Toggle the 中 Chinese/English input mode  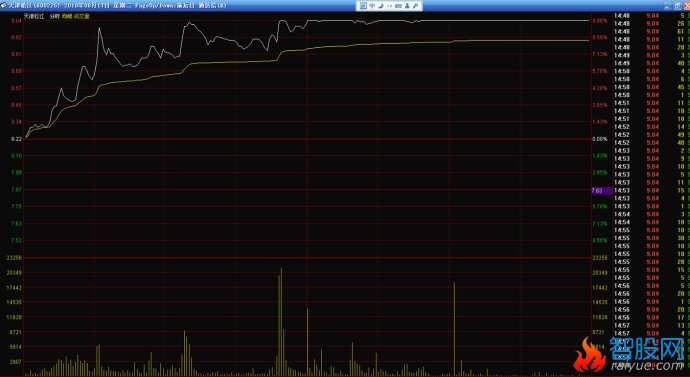coord(372,6)
